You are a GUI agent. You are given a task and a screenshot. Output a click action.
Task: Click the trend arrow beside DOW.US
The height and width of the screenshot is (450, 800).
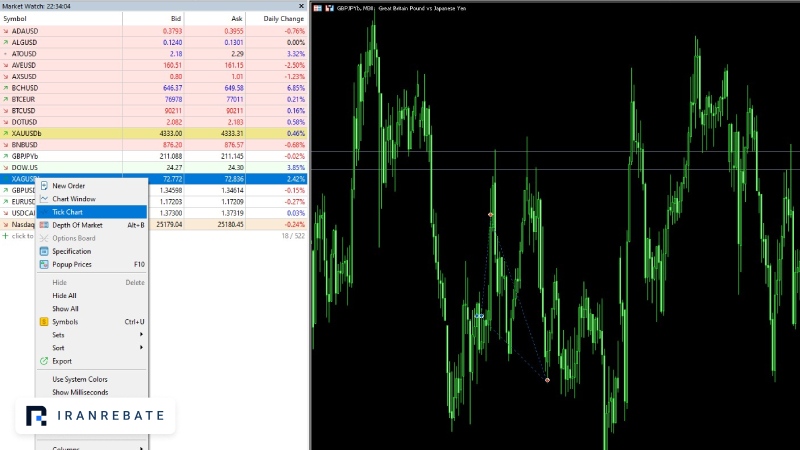pyautogui.click(x=6, y=167)
